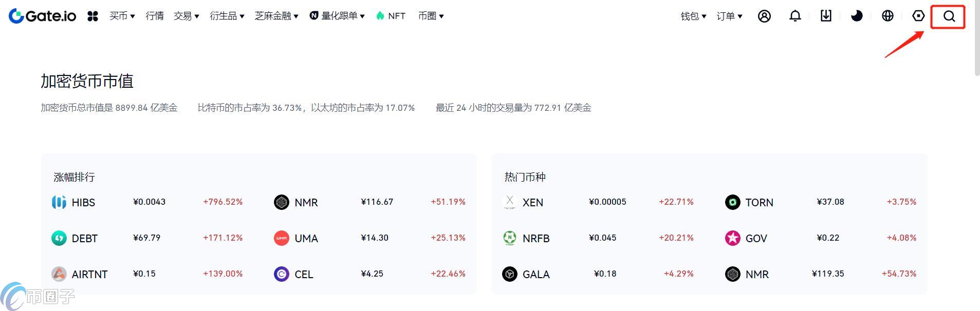Open notifications via the bell icon
The width and height of the screenshot is (980, 311).
795,16
